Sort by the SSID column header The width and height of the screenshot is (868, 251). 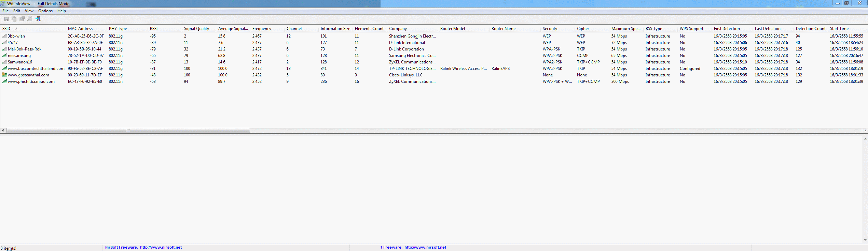coord(6,29)
